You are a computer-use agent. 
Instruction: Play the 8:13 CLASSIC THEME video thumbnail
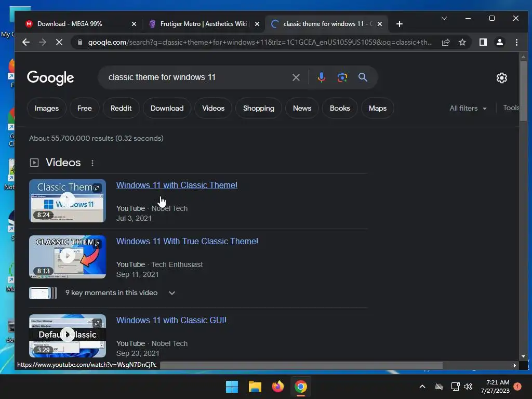(x=68, y=257)
